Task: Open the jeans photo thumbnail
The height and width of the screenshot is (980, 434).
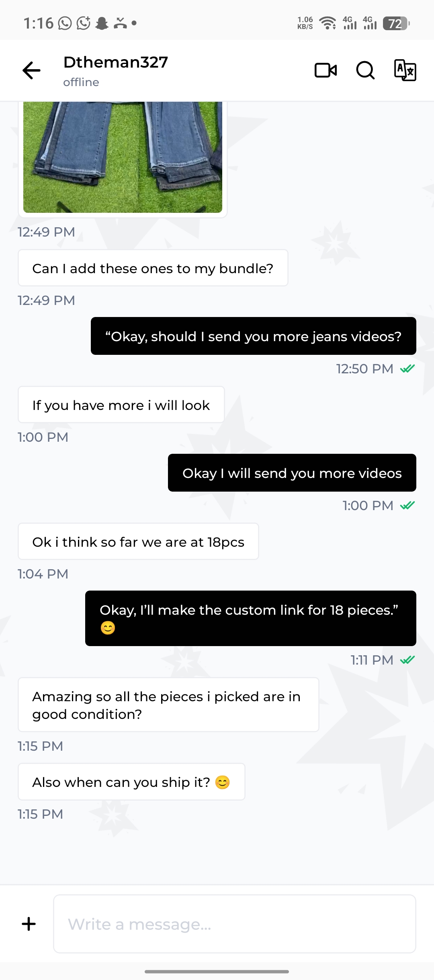Action: click(123, 157)
